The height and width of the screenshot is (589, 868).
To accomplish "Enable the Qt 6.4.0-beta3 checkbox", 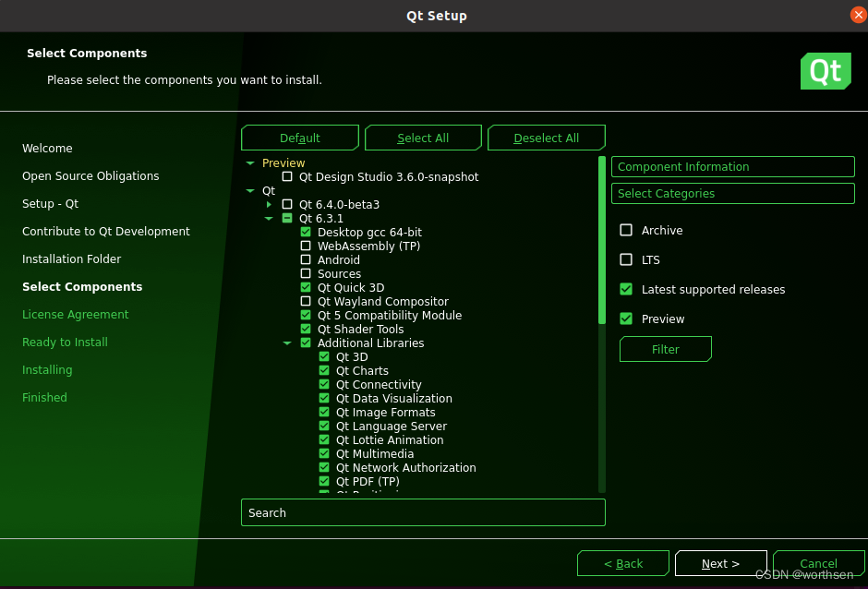I will [287, 204].
